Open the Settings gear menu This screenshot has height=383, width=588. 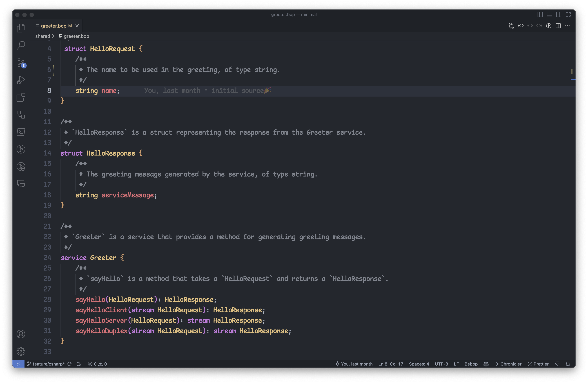(x=21, y=351)
